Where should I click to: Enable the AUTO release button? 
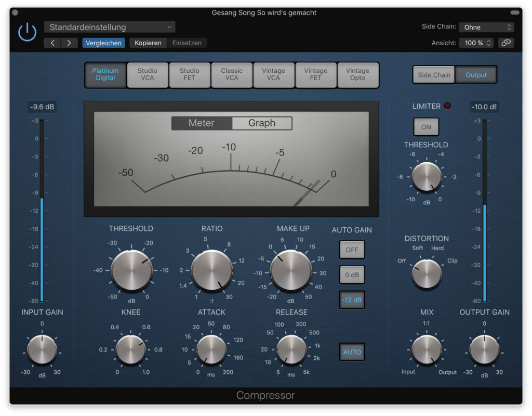tap(352, 352)
